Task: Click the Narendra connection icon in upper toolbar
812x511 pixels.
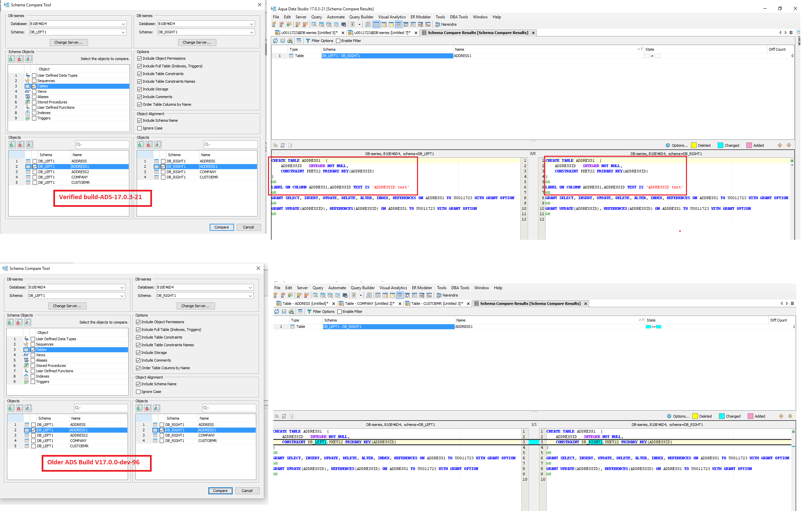Action: [x=437, y=24]
